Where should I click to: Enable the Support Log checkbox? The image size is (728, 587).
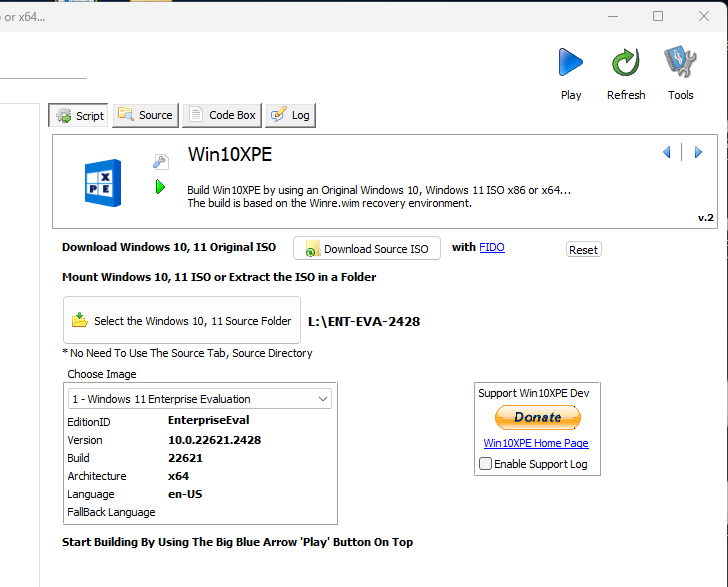pos(485,463)
